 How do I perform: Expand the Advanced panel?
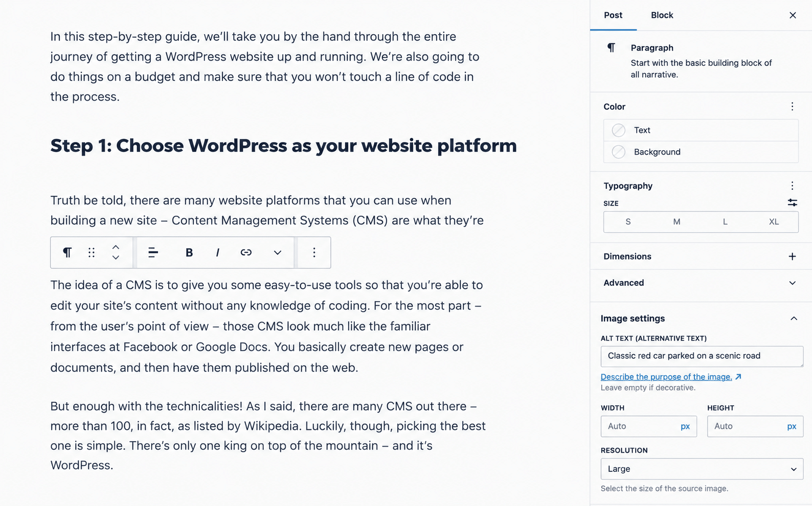pos(701,283)
